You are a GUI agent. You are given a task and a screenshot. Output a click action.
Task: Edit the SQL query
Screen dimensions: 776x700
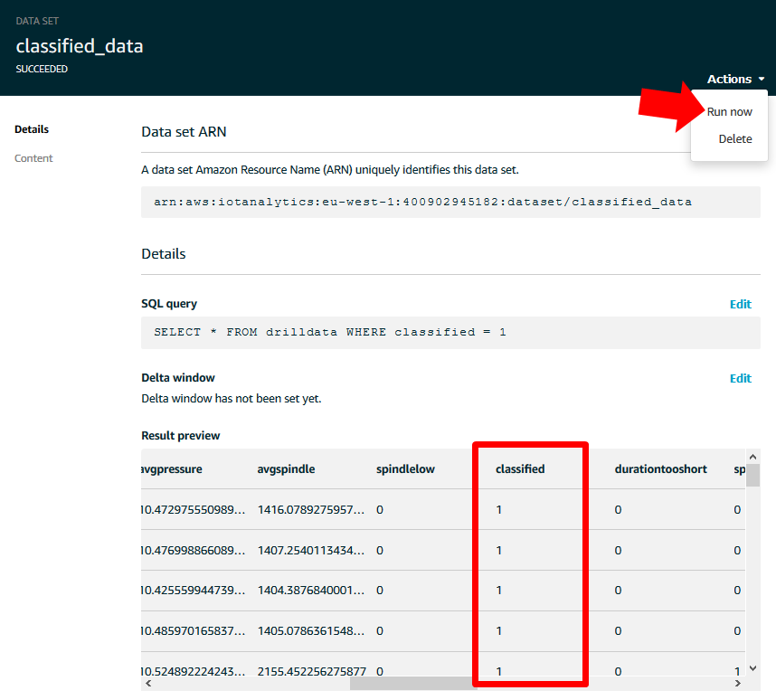tap(740, 305)
